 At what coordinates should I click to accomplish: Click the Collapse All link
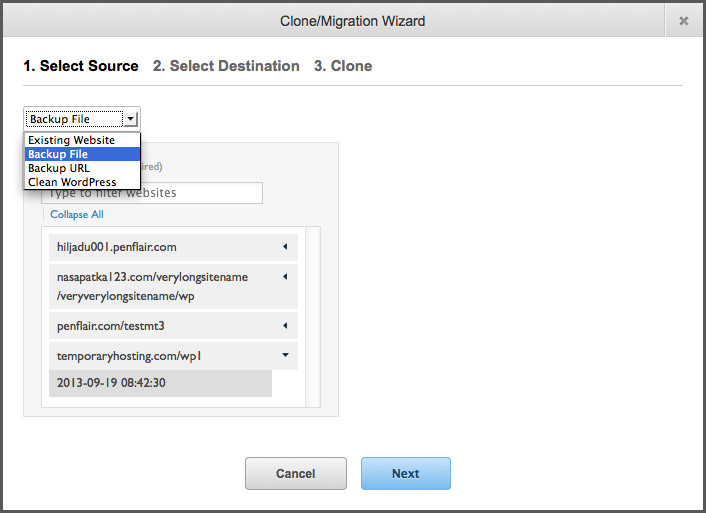click(x=77, y=214)
